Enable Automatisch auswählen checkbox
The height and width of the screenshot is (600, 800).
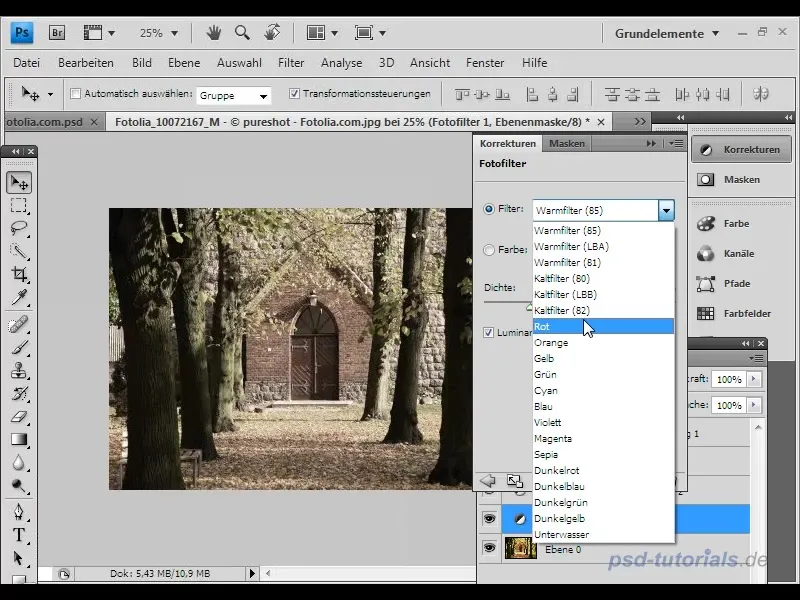pyautogui.click(x=76, y=94)
